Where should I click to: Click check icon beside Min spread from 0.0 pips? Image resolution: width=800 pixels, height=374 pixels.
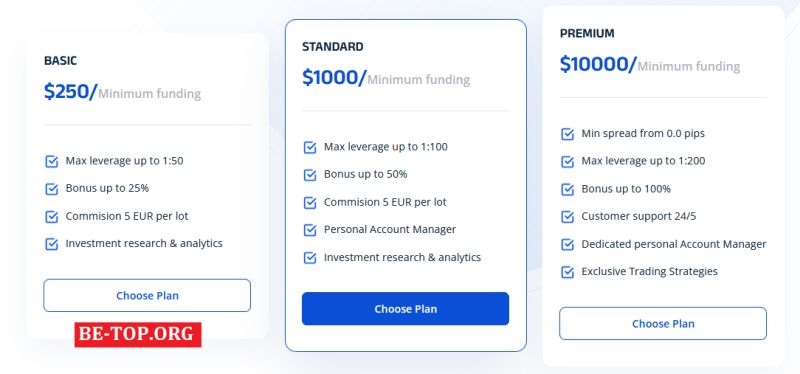tap(567, 134)
